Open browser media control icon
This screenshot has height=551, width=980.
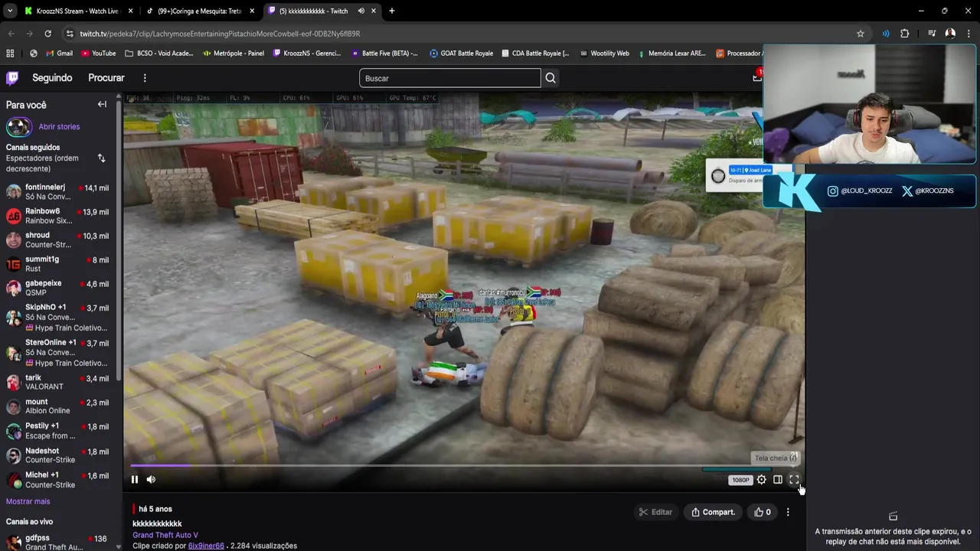932,34
